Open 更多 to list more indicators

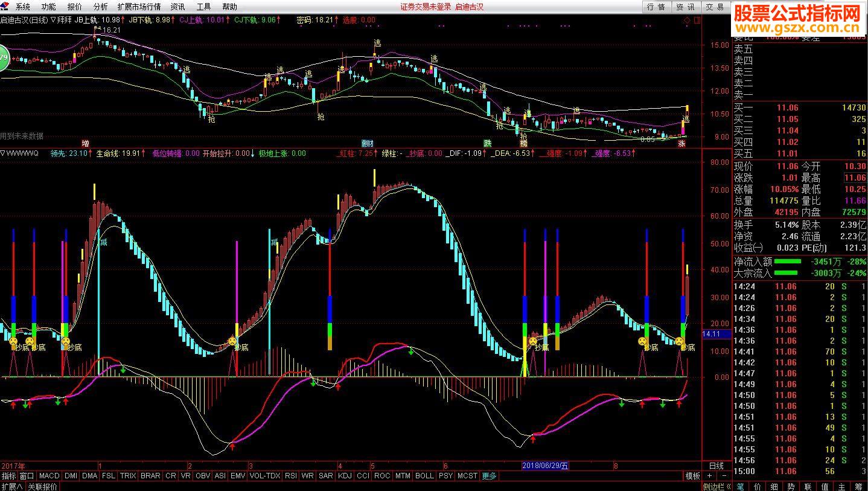[489, 476]
